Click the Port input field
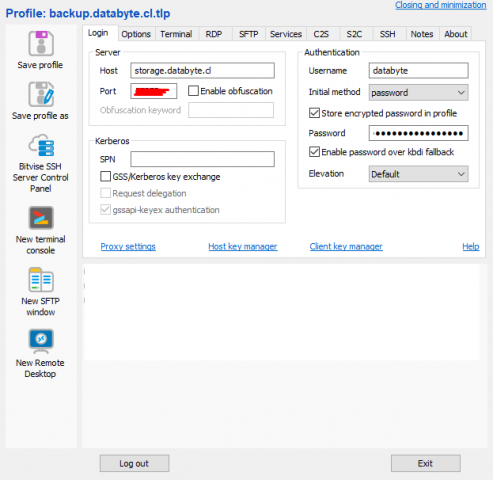The width and height of the screenshot is (493, 480). (x=154, y=91)
